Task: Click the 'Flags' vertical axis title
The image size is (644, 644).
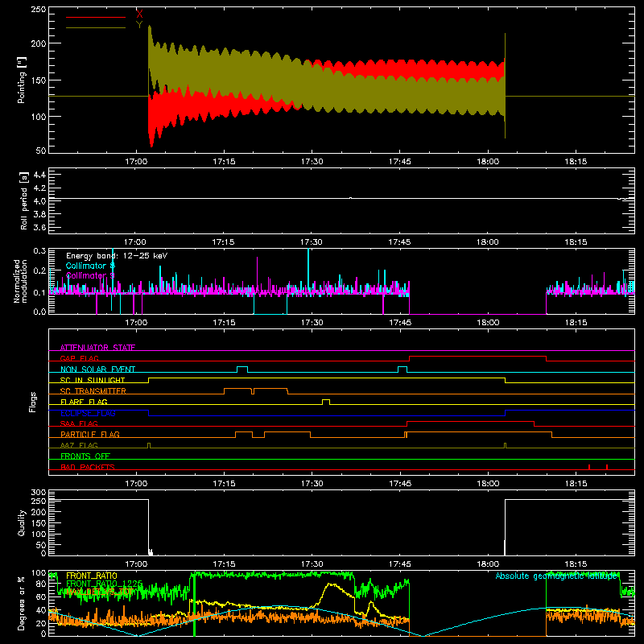Action: (x=33, y=402)
